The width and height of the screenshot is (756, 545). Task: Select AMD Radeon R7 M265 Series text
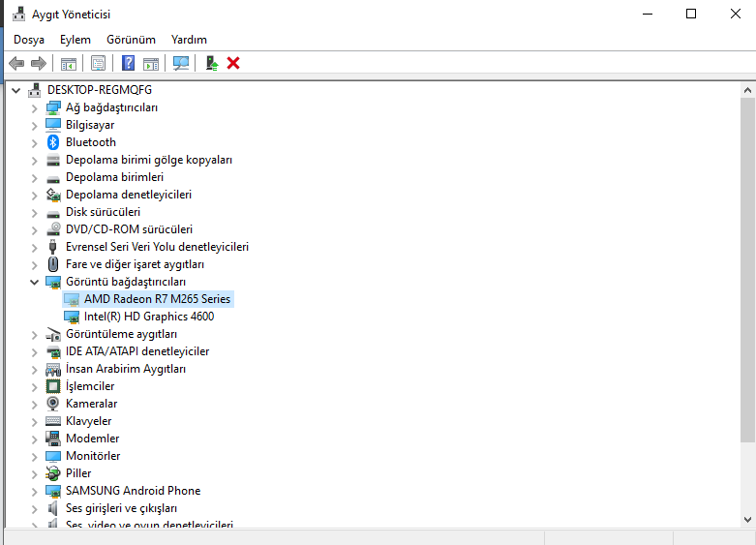(x=157, y=299)
